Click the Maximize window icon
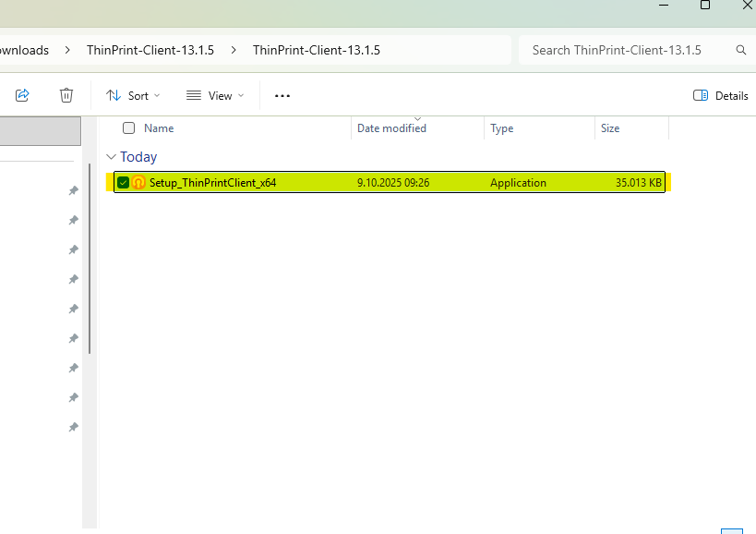Viewport: 756px width, 534px height. (x=705, y=6)
